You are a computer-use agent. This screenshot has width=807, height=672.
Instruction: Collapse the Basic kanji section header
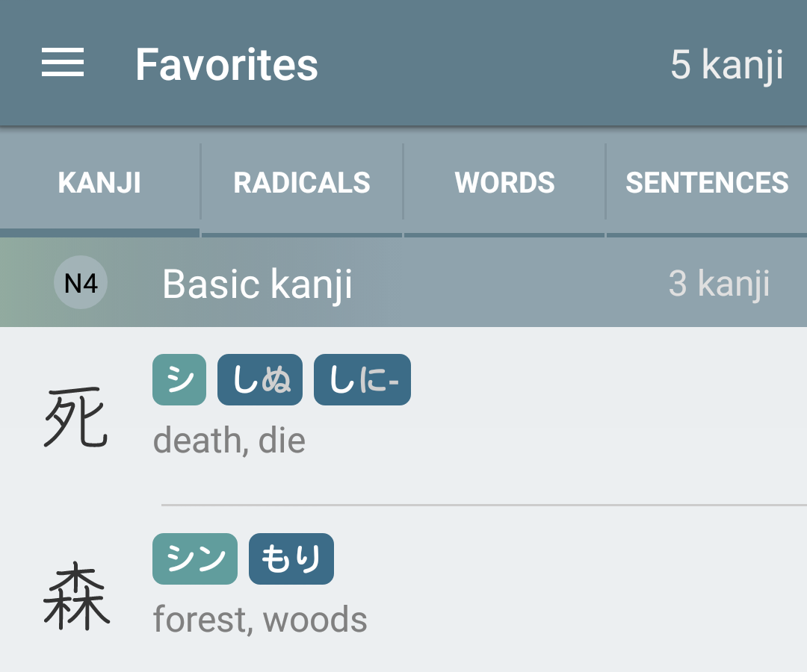403,282
